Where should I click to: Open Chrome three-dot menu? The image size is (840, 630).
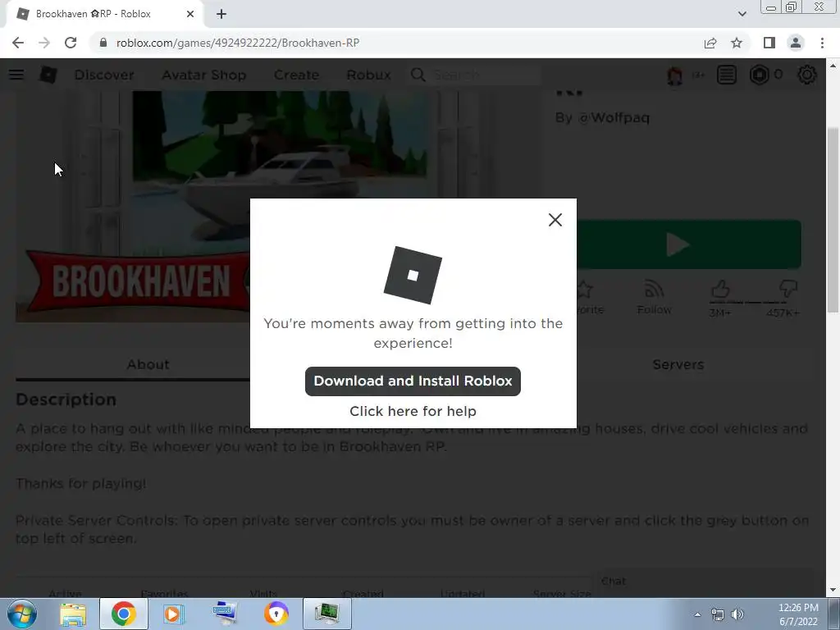point(822,43)
